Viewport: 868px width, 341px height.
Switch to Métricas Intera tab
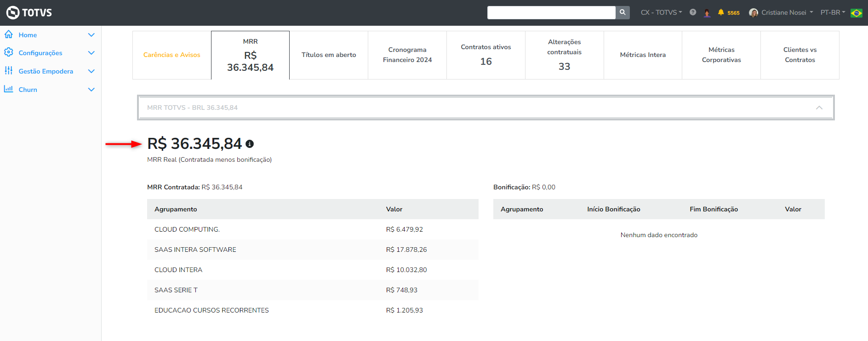(643, 55)
